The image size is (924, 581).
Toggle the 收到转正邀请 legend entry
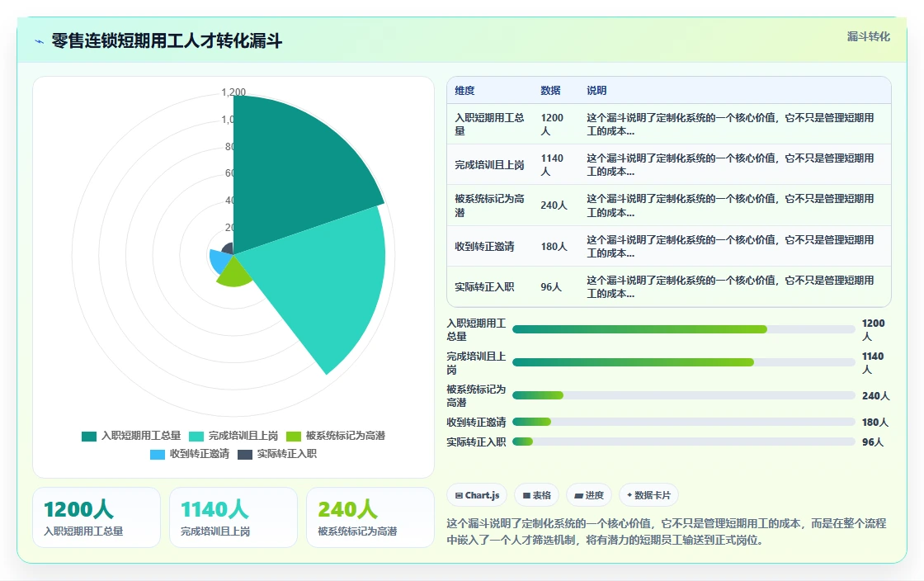pyautogui.click(x=190, y=454)
